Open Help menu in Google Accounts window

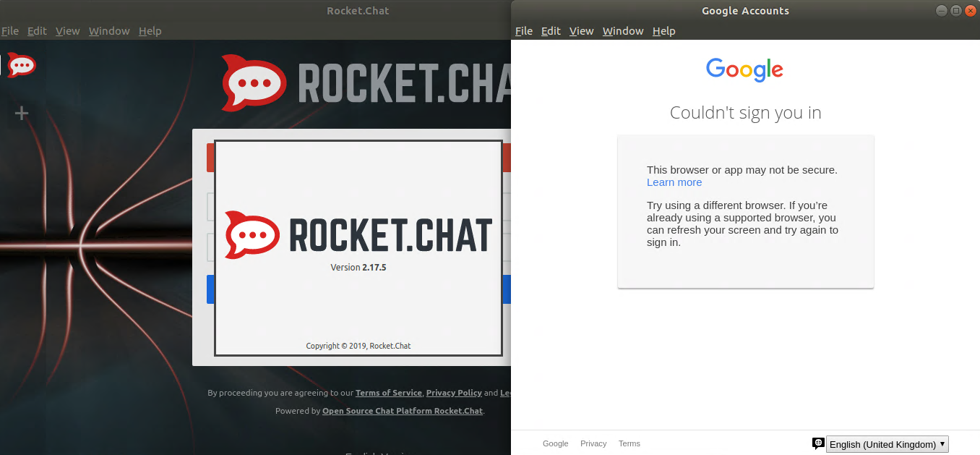[664, 31]
